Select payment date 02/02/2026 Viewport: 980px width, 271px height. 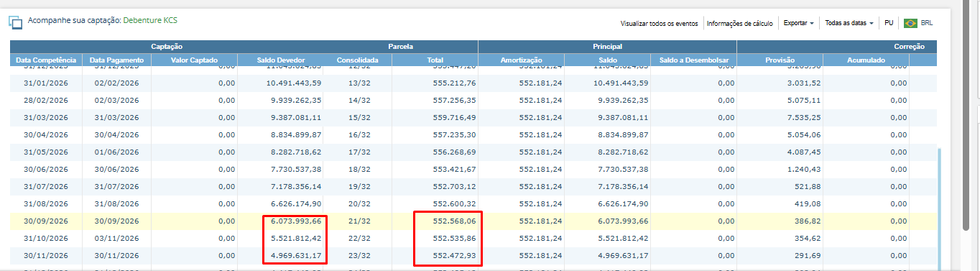pyautogui.click(x=116, y=83)
